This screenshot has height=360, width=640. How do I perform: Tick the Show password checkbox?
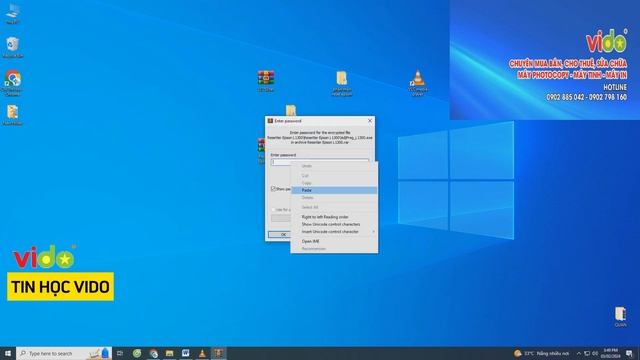(x=273, y=189)
